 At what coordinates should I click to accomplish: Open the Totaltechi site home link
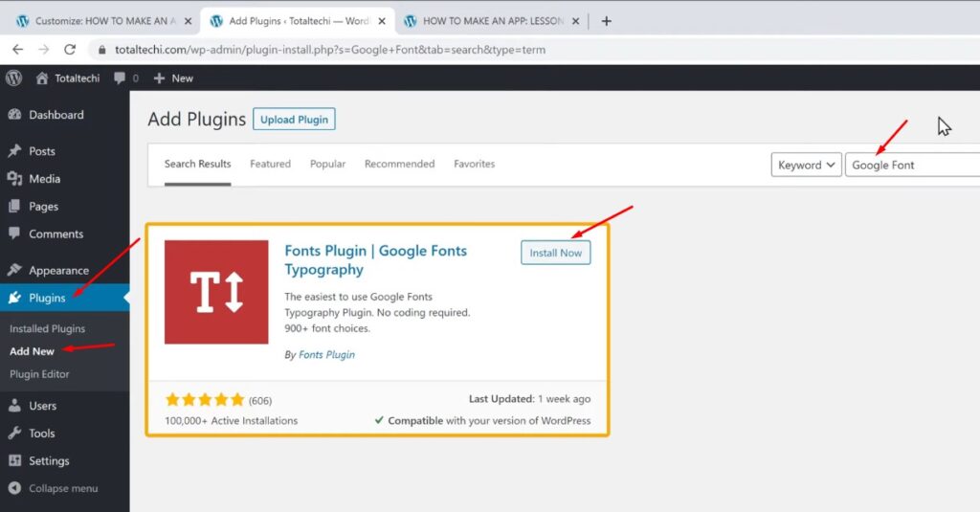(68, 78)
